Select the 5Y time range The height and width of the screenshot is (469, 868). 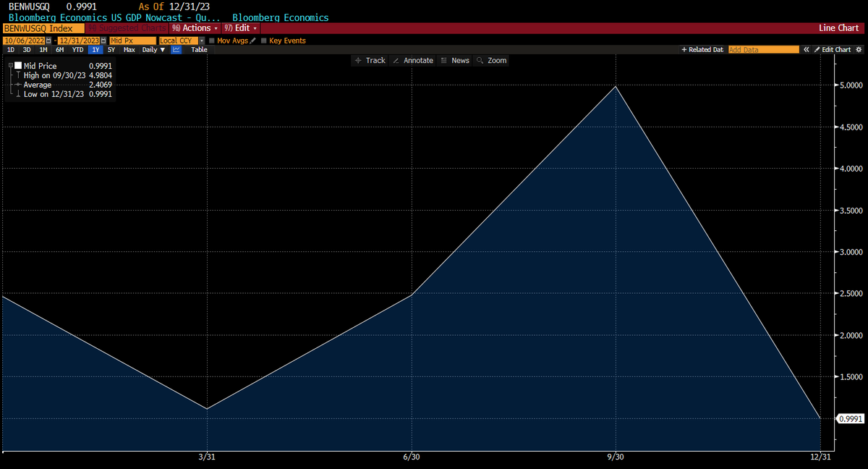tap(111, 50)
